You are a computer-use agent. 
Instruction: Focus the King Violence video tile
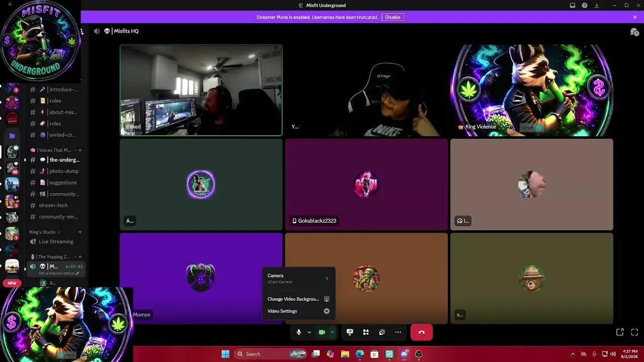click(x=532, y=90)
